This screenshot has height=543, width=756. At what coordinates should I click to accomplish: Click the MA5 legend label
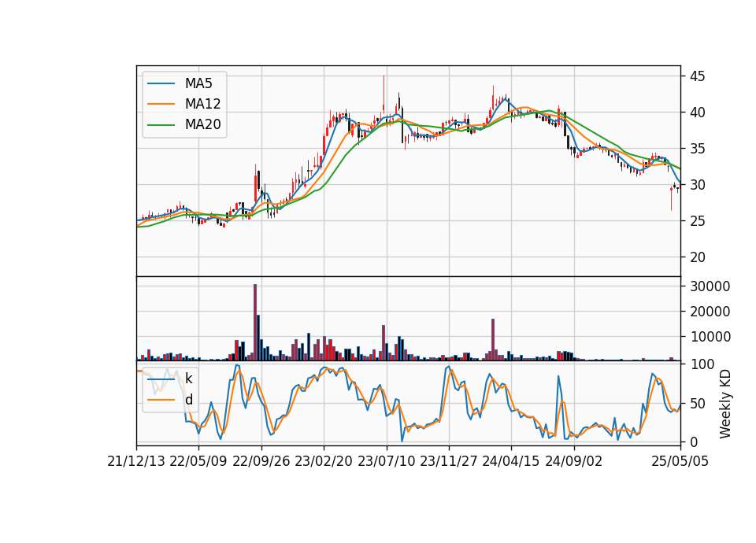[198, 83]
